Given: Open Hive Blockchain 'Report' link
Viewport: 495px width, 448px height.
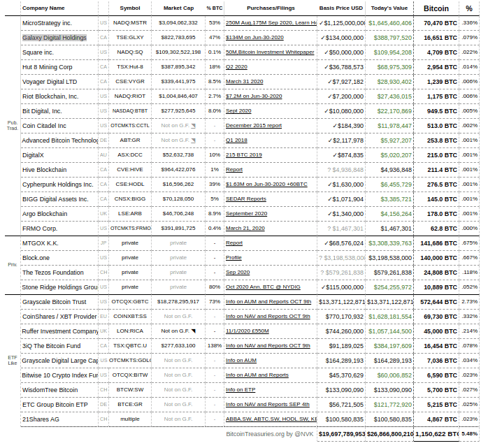Looking at the screenshot, I should 234,169.
